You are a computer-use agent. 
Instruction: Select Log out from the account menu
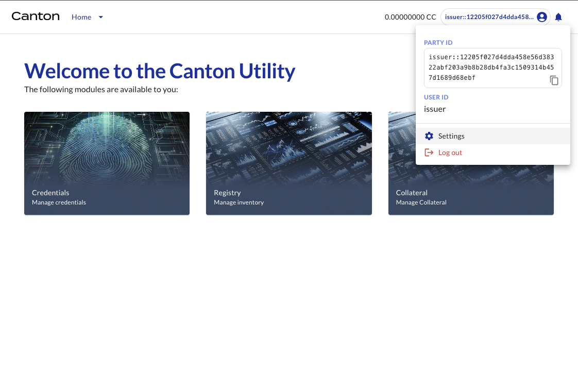[x=450, y=152]
